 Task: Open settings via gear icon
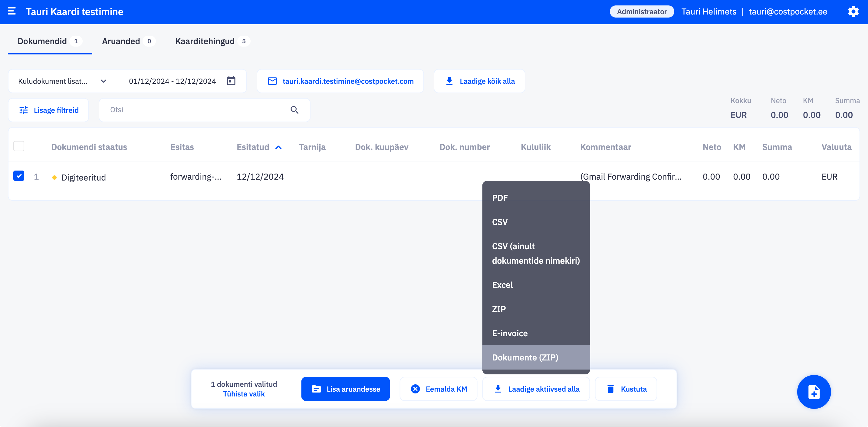click(853, 12)
